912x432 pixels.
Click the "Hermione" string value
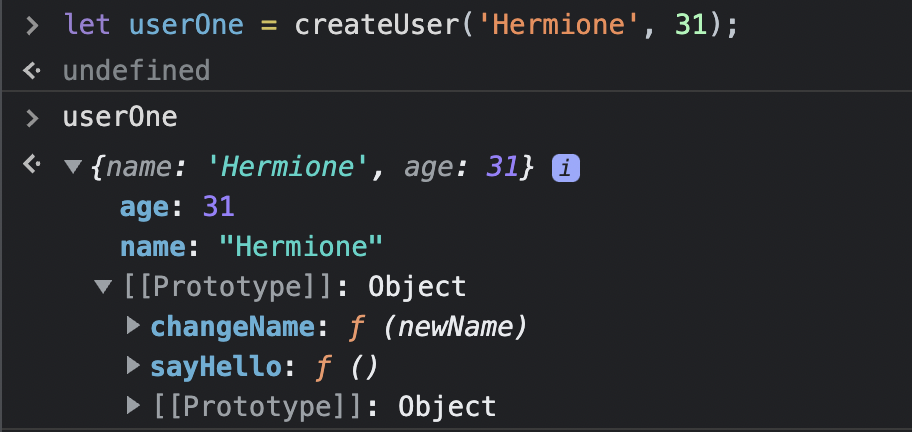point(301,247)
